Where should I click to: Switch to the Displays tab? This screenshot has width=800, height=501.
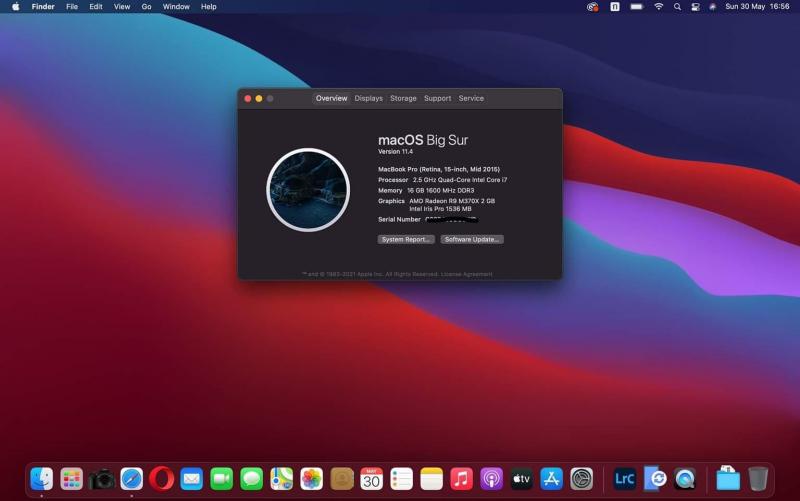[369, 98]
